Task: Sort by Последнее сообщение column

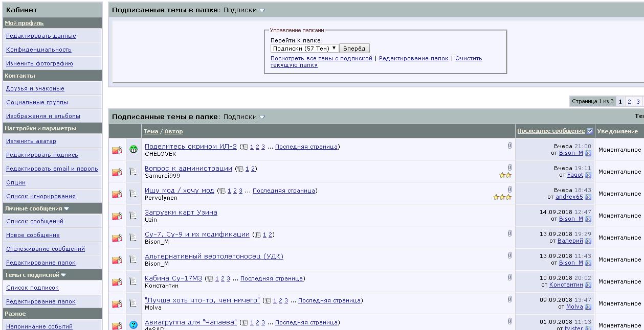Action: 551,131
